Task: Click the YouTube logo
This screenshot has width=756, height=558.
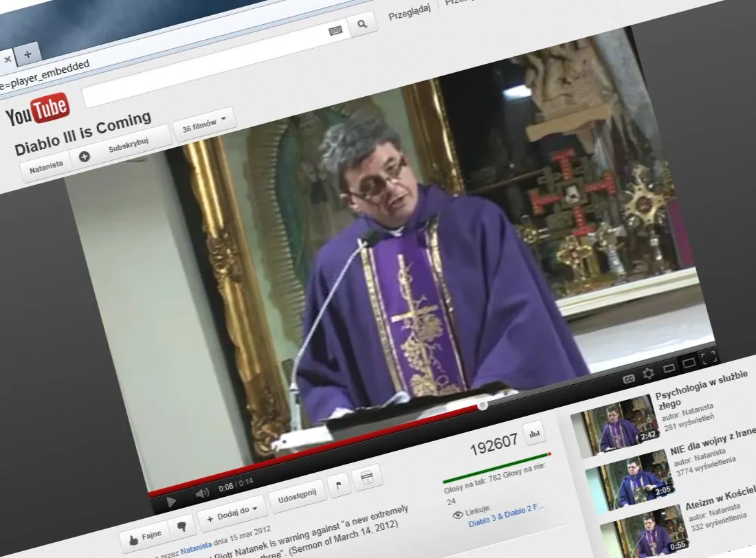Action: 37,111
